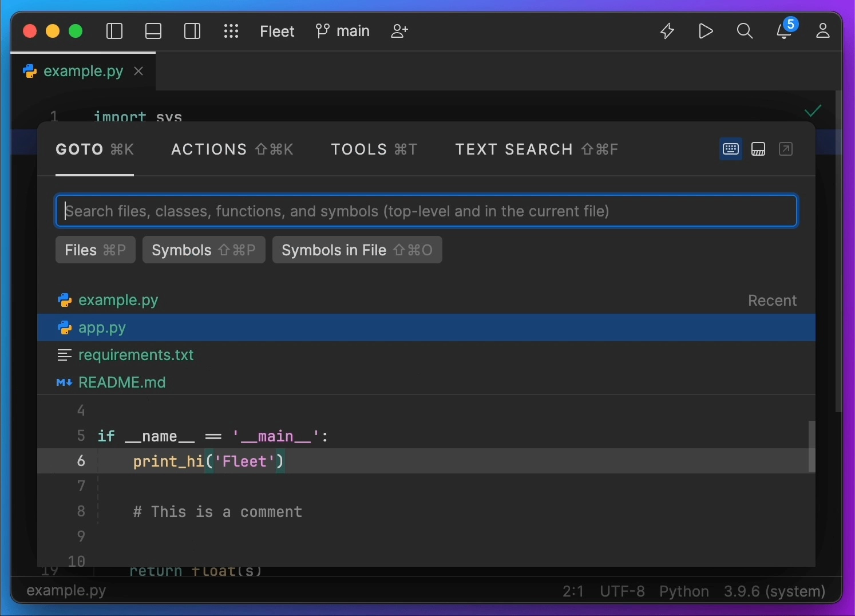This screenshot has height=616, width=855.
Task: Switch to the TEXT SEARCH tab
Action: click(x=537, y=150)
